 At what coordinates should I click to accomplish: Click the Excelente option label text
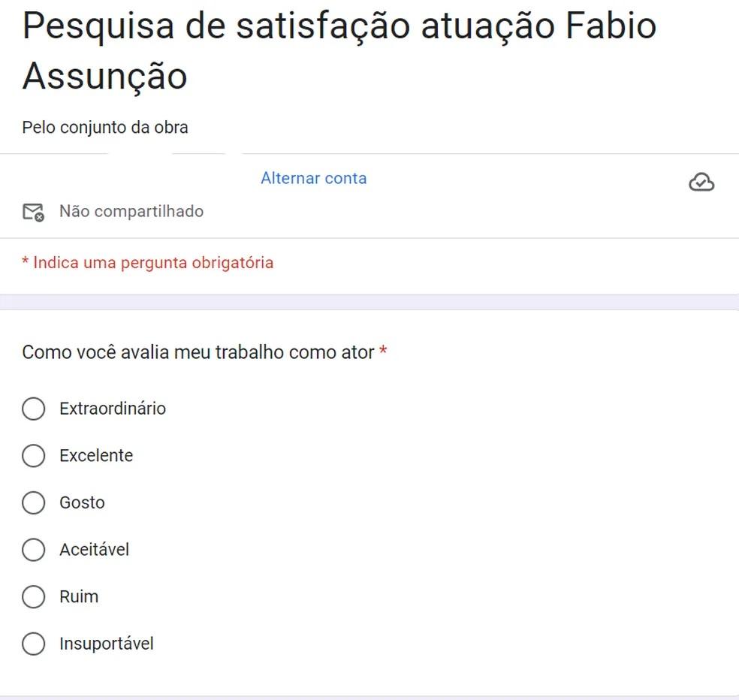[x=96, y=455]
